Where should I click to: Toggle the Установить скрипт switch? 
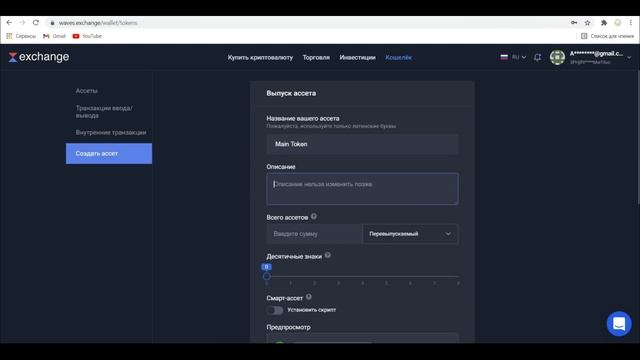click(275, 310)
